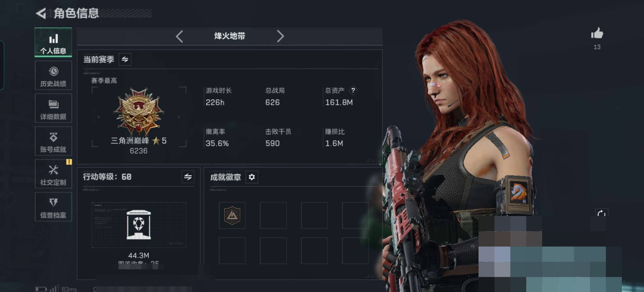Click the 总资产 question mark help icon
The height and width of the screenshot is (292, 644).
[353, 90]
